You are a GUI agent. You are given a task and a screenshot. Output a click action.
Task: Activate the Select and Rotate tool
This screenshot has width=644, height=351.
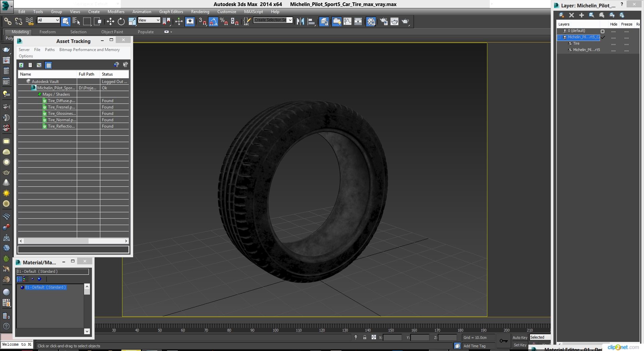click(121, 21)
